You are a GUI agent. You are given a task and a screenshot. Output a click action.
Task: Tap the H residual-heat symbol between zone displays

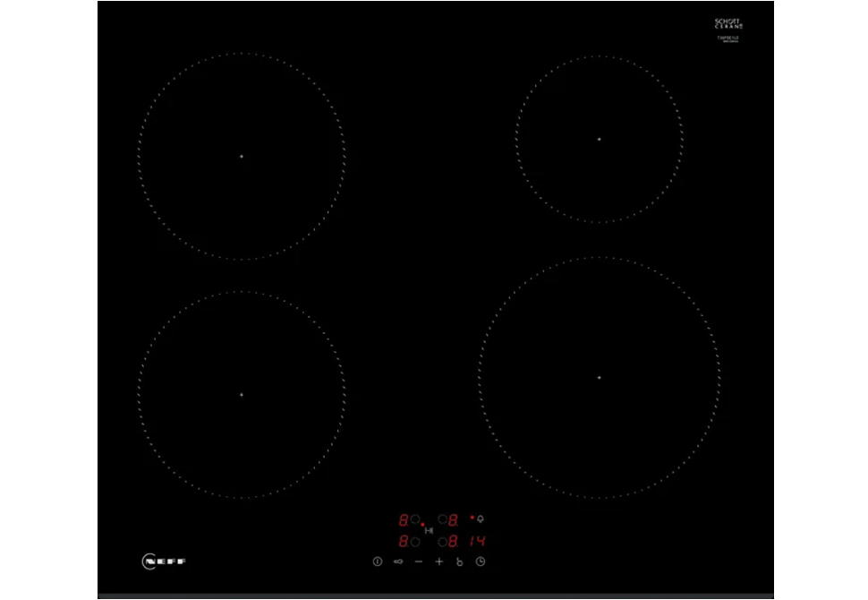[x=429, y=530]
